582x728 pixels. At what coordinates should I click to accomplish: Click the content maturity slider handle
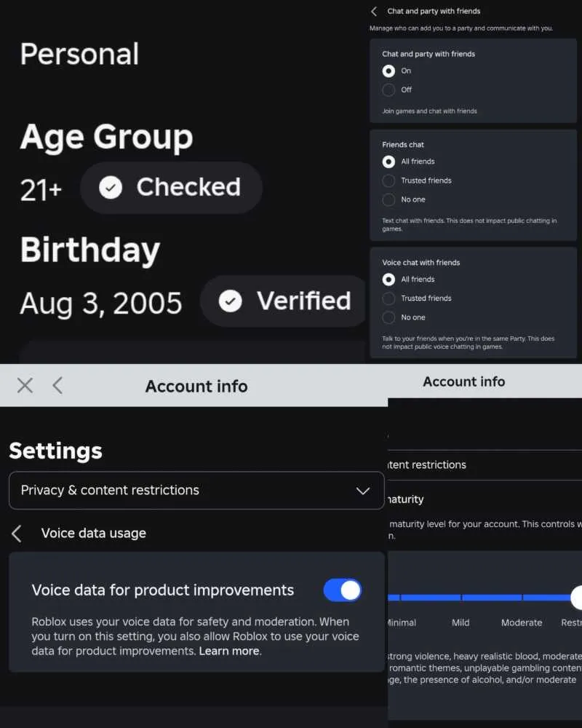pos(577,598)
